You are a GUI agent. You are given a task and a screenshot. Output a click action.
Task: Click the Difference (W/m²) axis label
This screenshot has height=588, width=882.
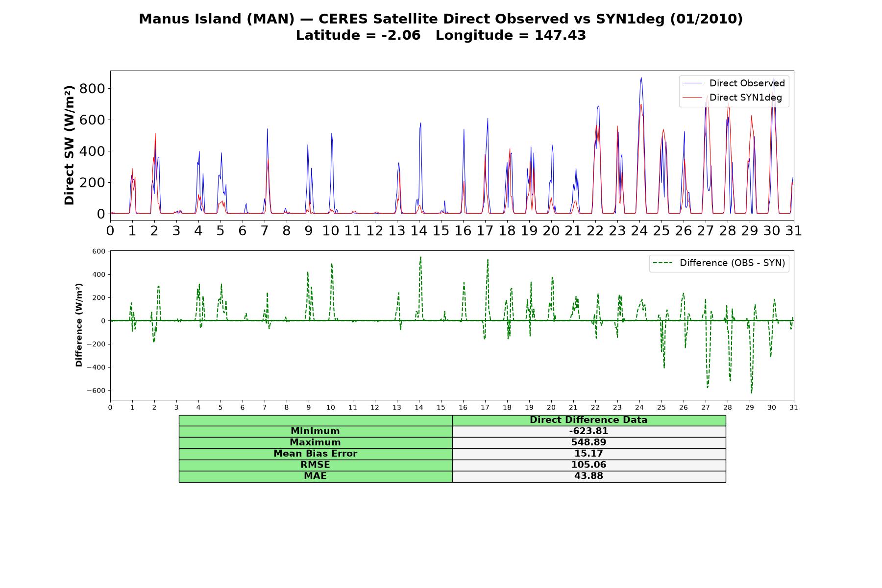(x=79, y=325)
